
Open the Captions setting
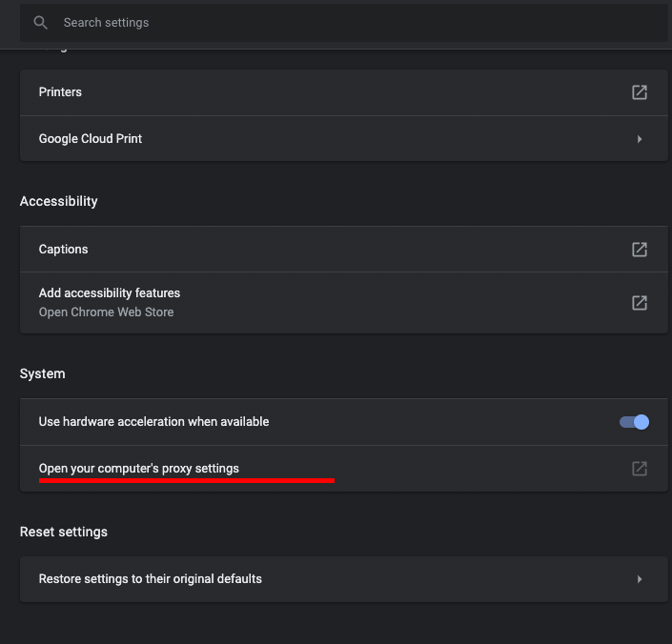[344, 250]
